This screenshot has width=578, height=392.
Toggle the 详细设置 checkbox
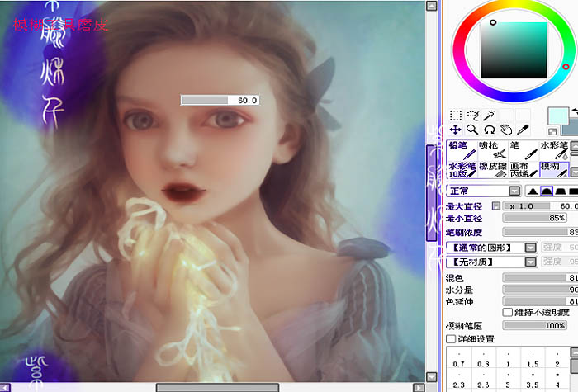point(451,339)
